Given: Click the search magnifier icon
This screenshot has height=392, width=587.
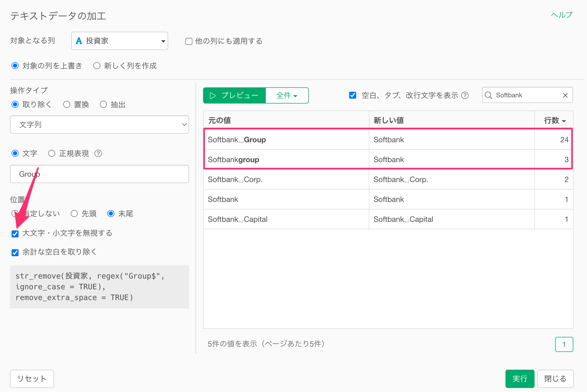Looking at the screenshot, I should click(x=489, y=95).
